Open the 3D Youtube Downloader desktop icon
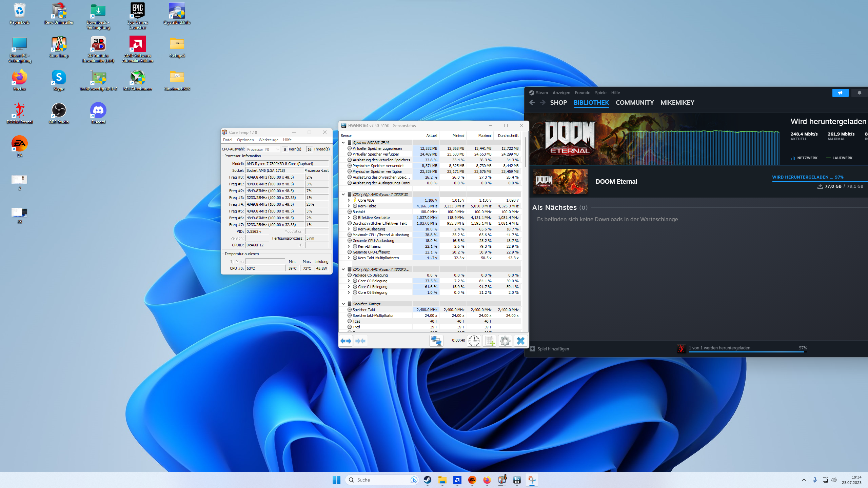The height and width of the screenshot is (488, 868). (x=98, y=49)
